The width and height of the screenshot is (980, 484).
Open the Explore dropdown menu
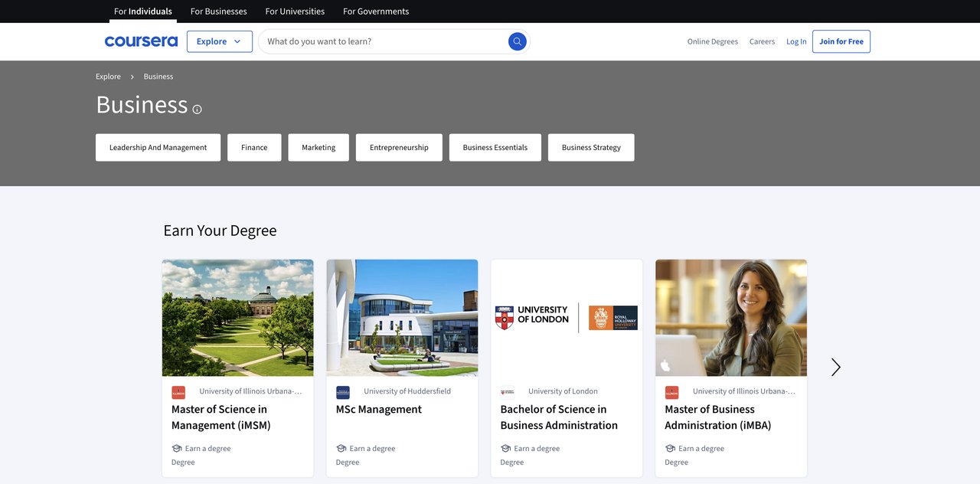point(220,41)
